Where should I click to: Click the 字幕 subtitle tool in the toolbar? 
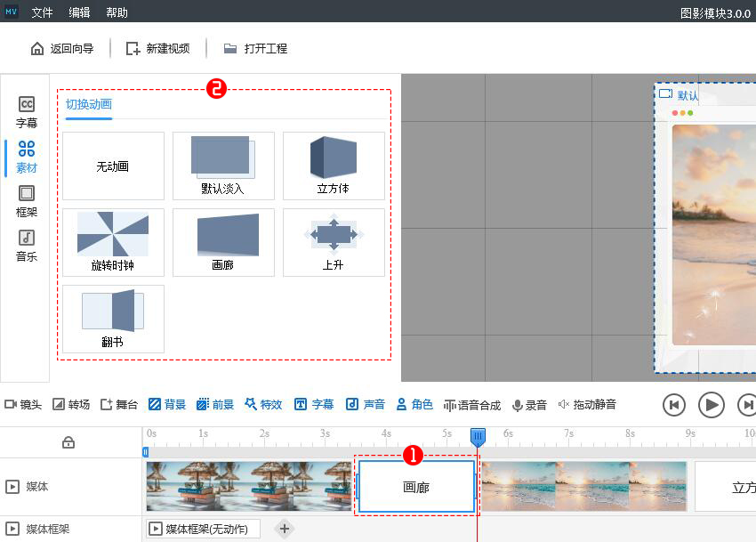click(314, 404)
